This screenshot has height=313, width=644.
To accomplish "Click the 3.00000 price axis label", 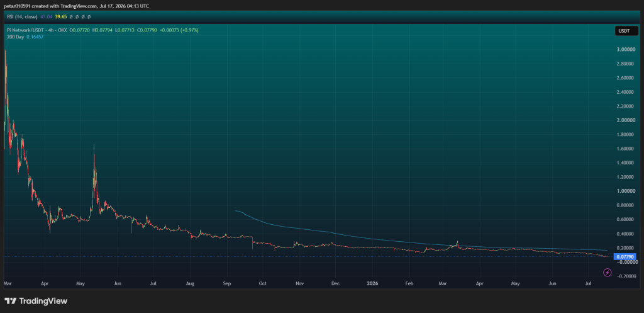I will click(626, 49).
